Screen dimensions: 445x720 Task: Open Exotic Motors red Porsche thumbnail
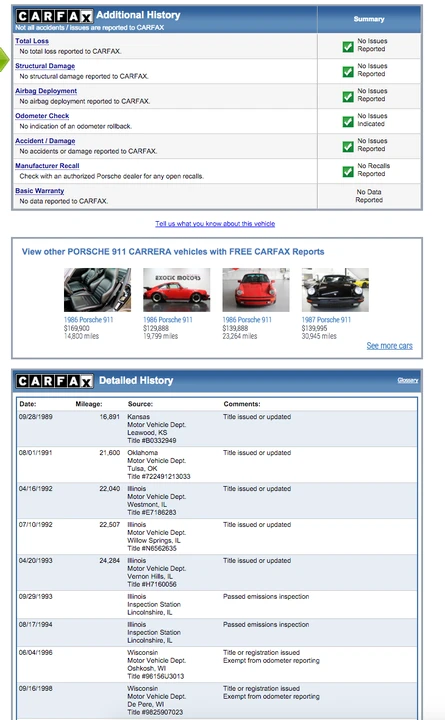click(x=177, y=290)
